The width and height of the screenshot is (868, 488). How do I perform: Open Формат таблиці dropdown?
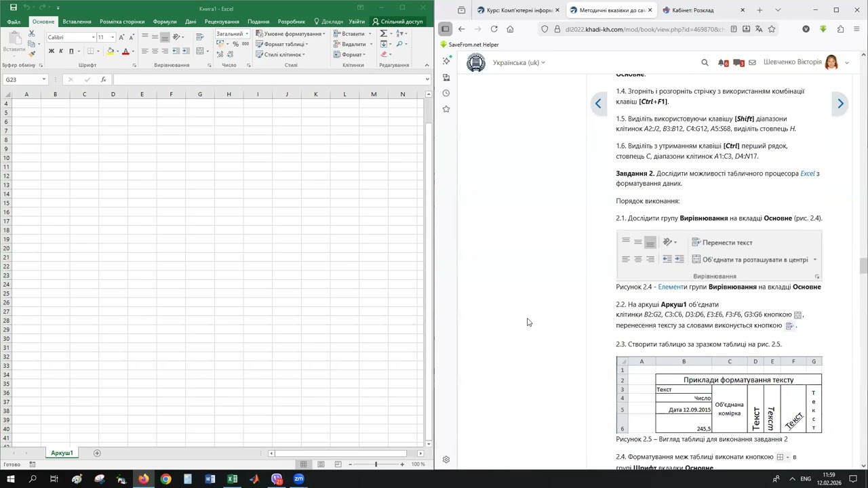(282, 44)
